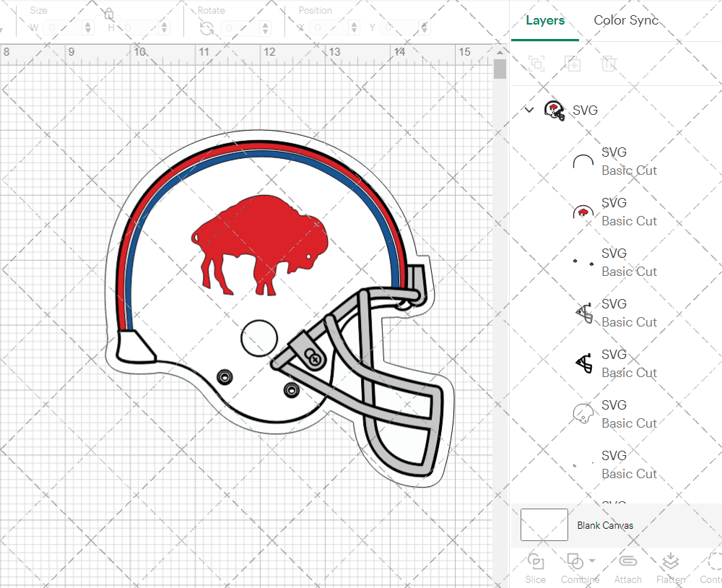The height and width of the screenshot is (588, 722).
Task: Click the Group layers icon
Action: point(536,64)
